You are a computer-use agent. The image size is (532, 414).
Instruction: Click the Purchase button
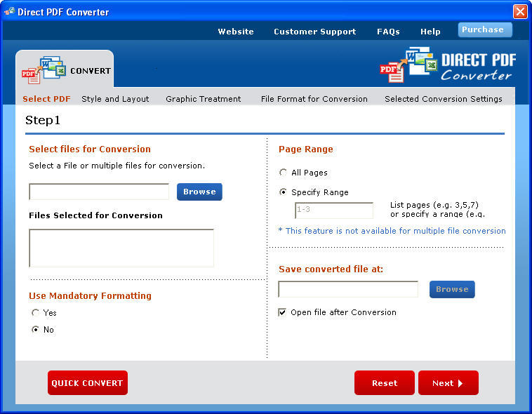click(485, 30)
